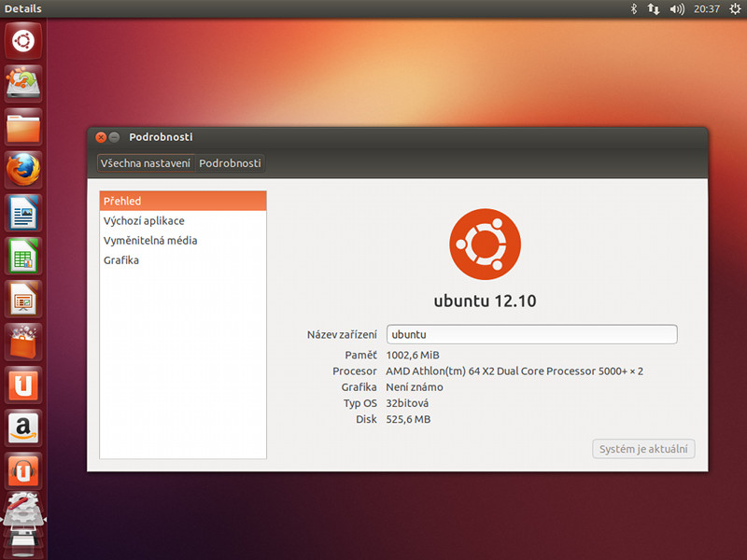Close the Podrobnosti window
The width and height of the screenshot is (747, 560).
101,137
